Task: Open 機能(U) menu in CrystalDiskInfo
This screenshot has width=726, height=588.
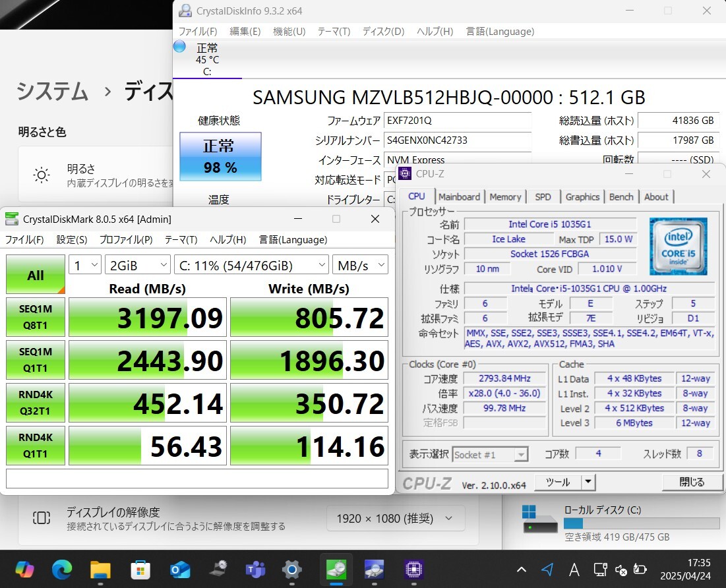Action: [289, 32]
